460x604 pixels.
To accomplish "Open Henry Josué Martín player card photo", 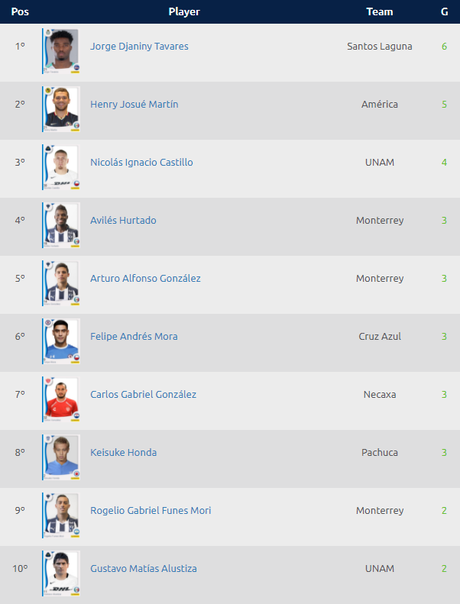I will tap(61, 109).
